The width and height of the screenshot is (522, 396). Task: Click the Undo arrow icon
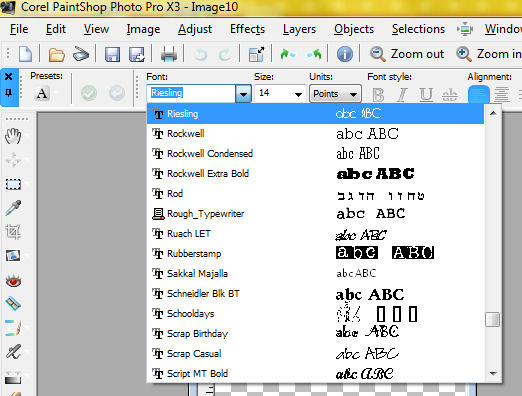coord(201,54)
